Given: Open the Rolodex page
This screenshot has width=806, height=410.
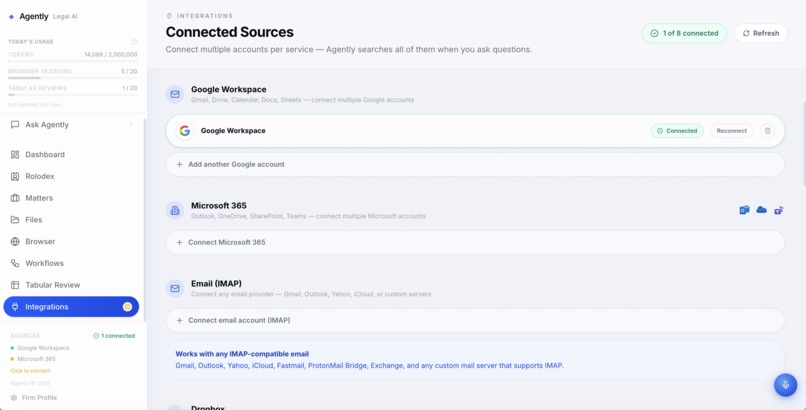Looking at the screenshot, I should [71, 176].
